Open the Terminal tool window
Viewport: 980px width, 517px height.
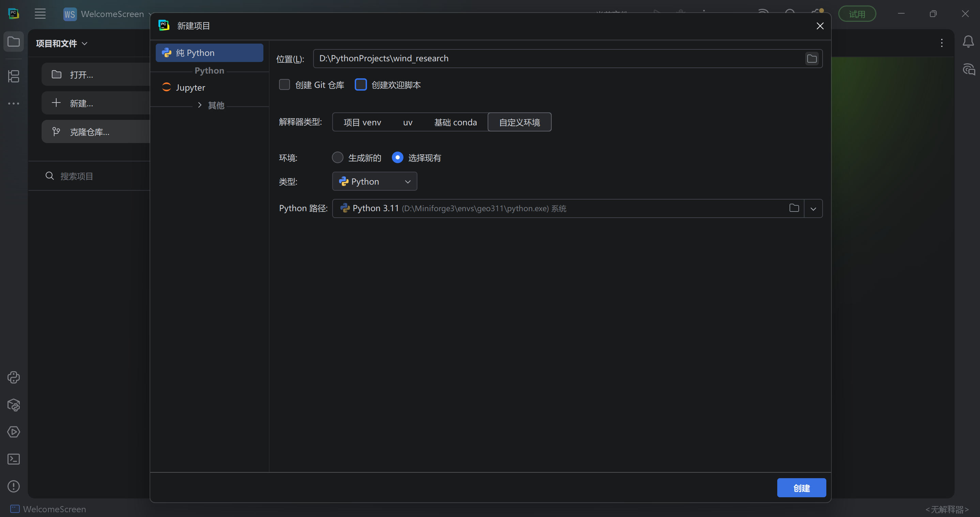point(14,459)
